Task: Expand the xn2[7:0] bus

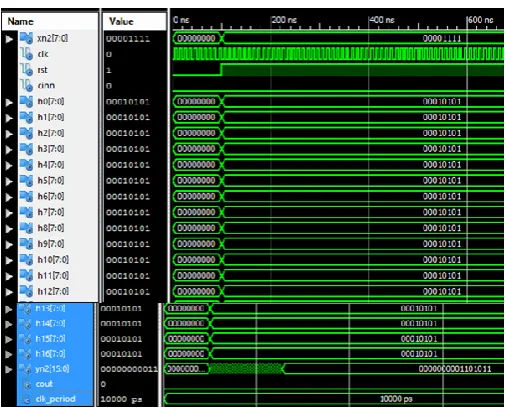Action: tap(9, 39)
